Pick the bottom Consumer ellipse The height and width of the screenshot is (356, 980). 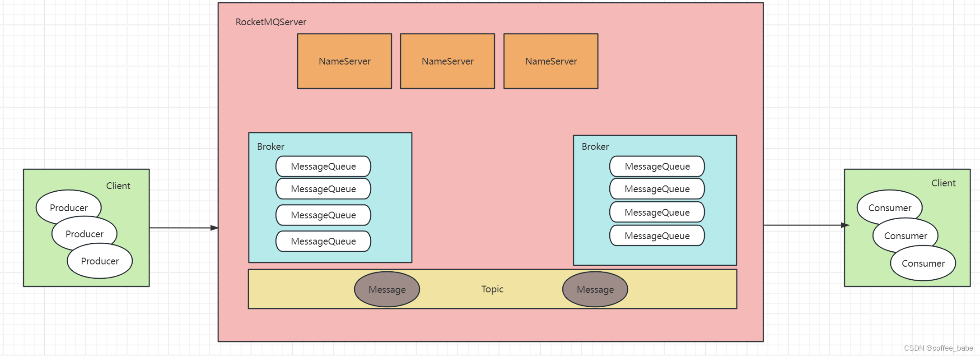923,263
